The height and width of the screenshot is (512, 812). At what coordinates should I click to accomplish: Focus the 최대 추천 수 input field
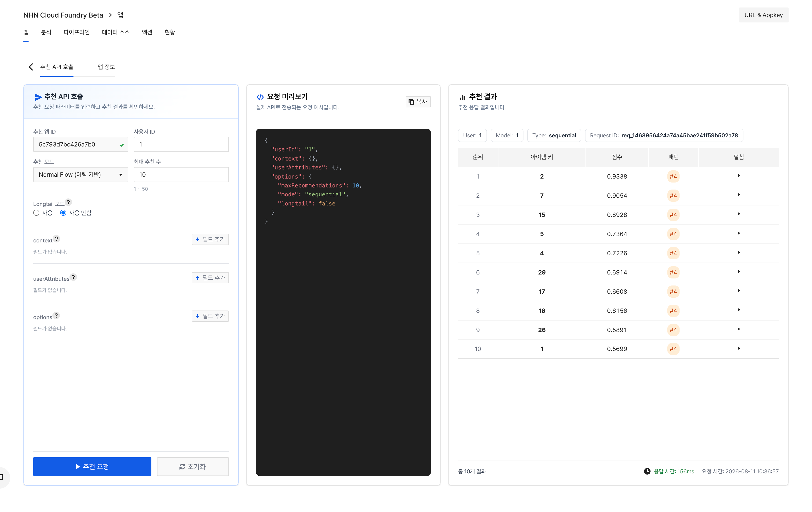181,174
